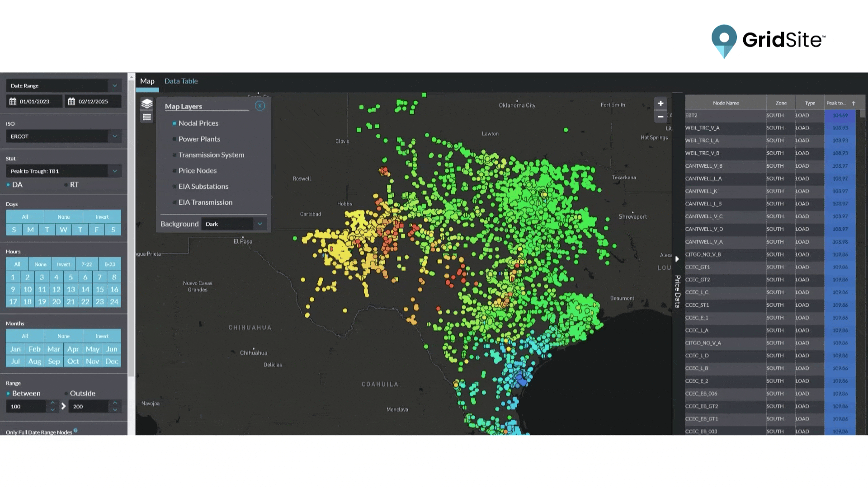Viewport: 868px width, 488px height.
Task: Click the Zone column header
Action: (x=781, y=103)
